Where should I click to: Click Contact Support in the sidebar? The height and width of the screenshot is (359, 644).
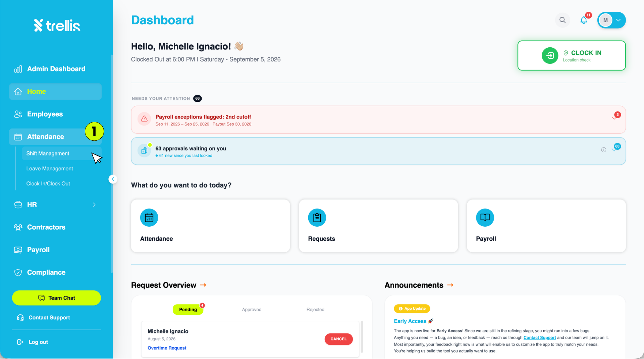[x=44, y=318]
